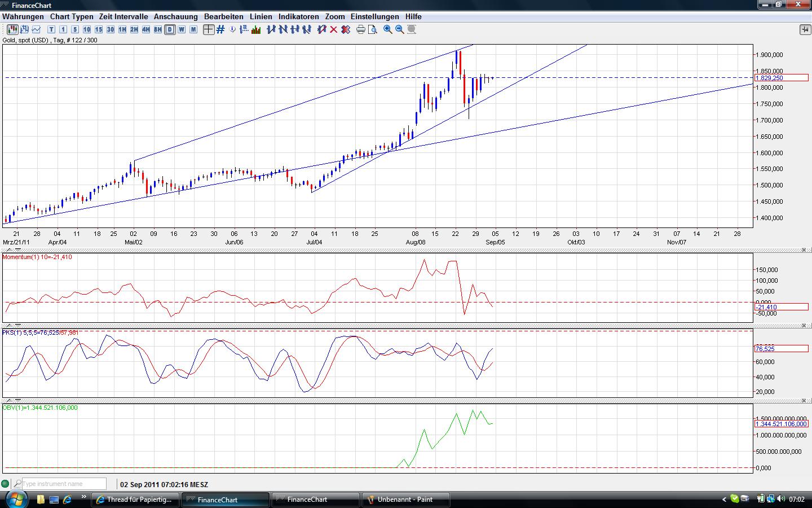Zoom in with the magnifier plus icon
Viewport: 812px width, 508px height.
(388, 29)
